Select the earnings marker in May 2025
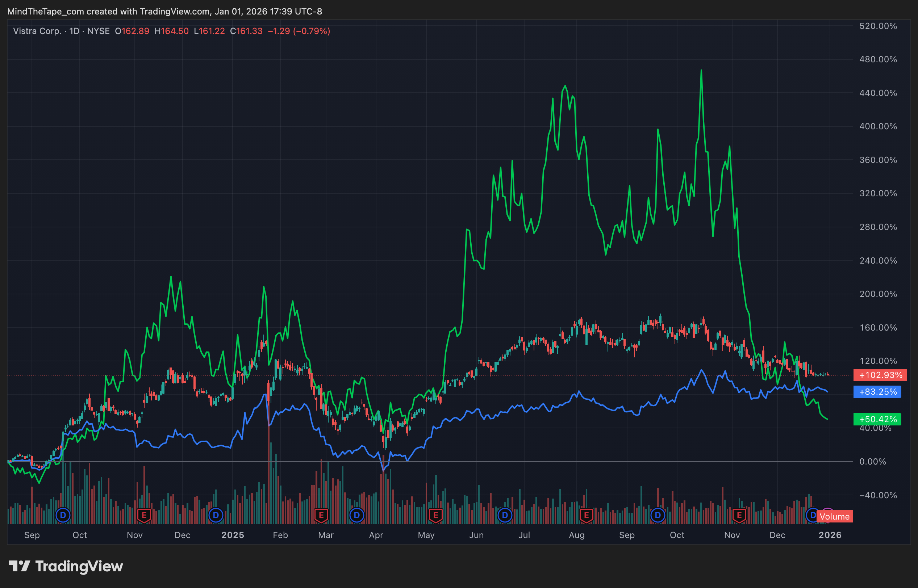 point(435,516)
